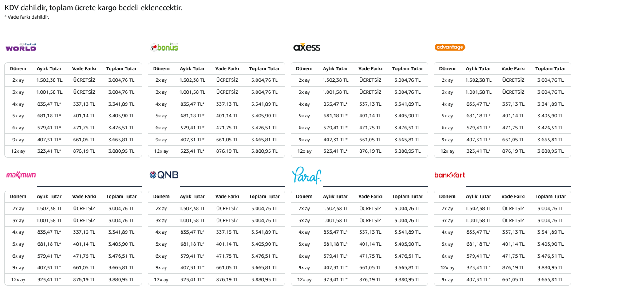Select '12x ay' period in World table

(x=18, y=151)
